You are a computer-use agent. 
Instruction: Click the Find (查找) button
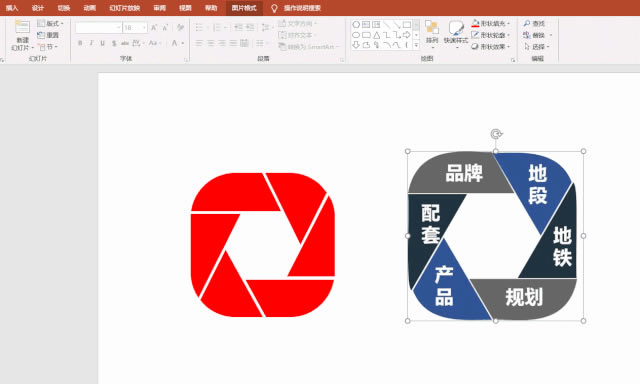535,24
